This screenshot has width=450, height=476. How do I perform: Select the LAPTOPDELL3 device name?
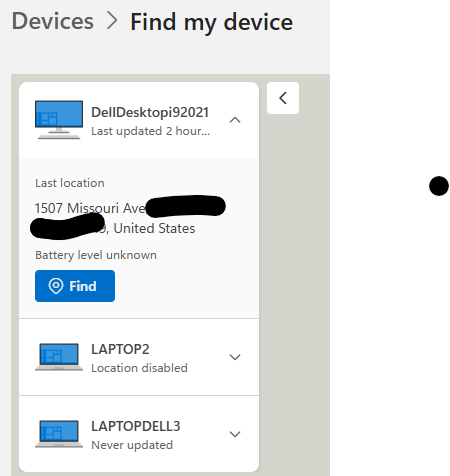pos(136,426)
